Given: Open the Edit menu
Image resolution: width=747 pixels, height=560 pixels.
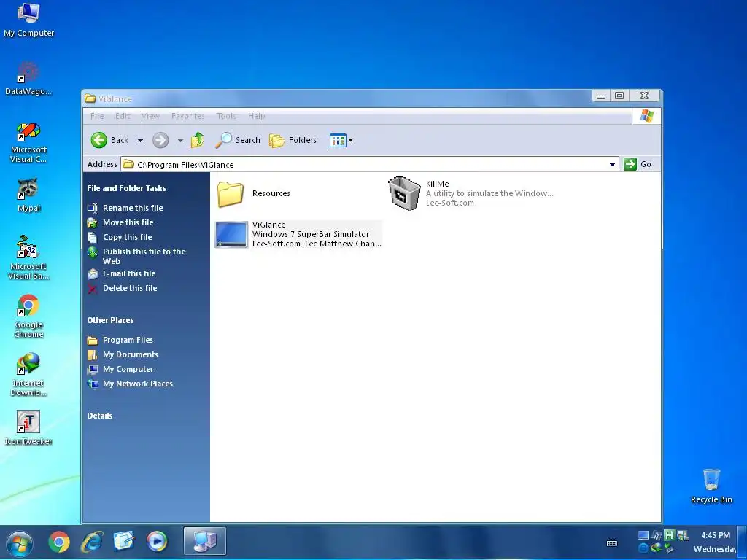Looking at the screenshot, I should [x=123, y=116].
